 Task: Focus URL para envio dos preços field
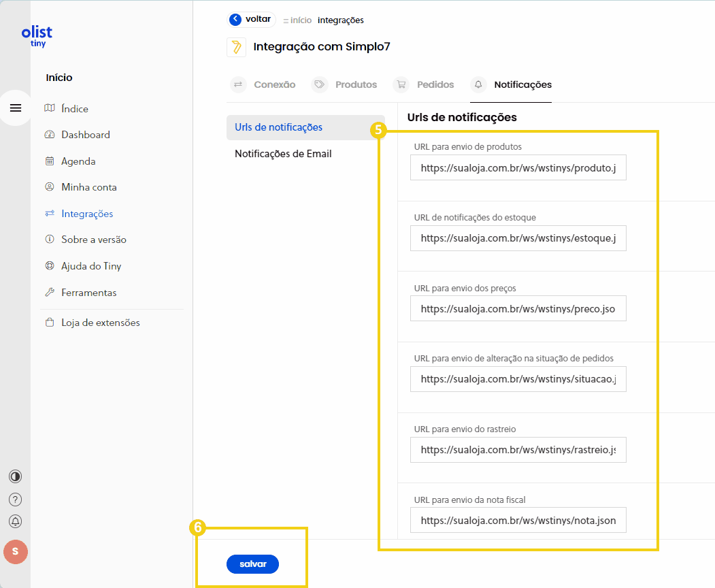pos(518,308)
